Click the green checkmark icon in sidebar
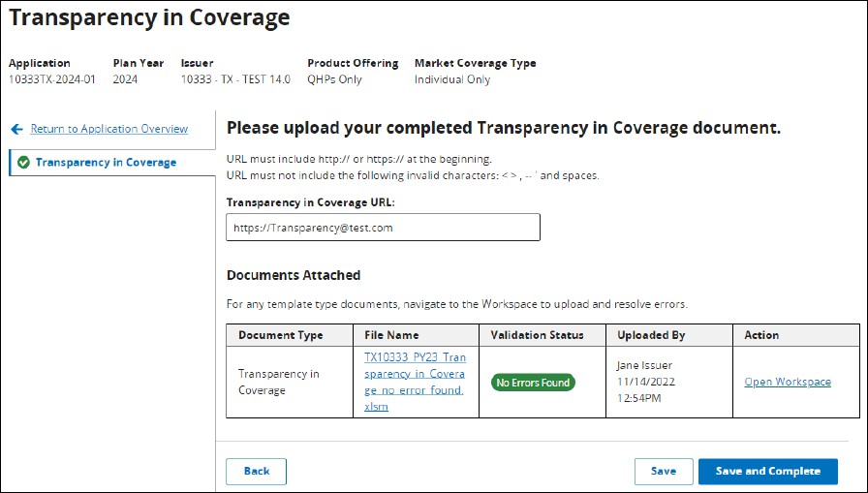The width and height of the screenshot is (868, 493). point(23,163)
